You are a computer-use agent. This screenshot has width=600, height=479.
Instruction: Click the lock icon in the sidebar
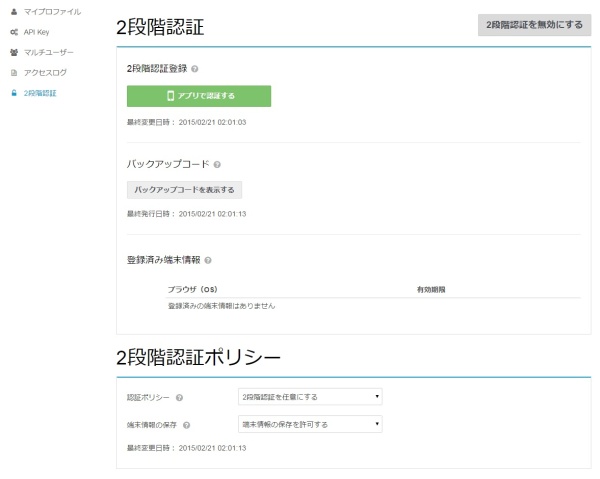click(x=13, y=93)
